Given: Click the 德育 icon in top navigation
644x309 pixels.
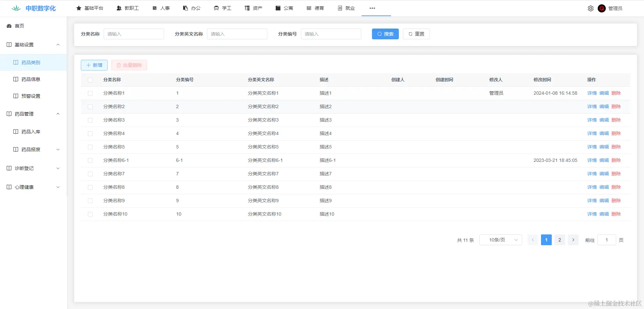Looking at the screenshot, I should pos(309,8).
